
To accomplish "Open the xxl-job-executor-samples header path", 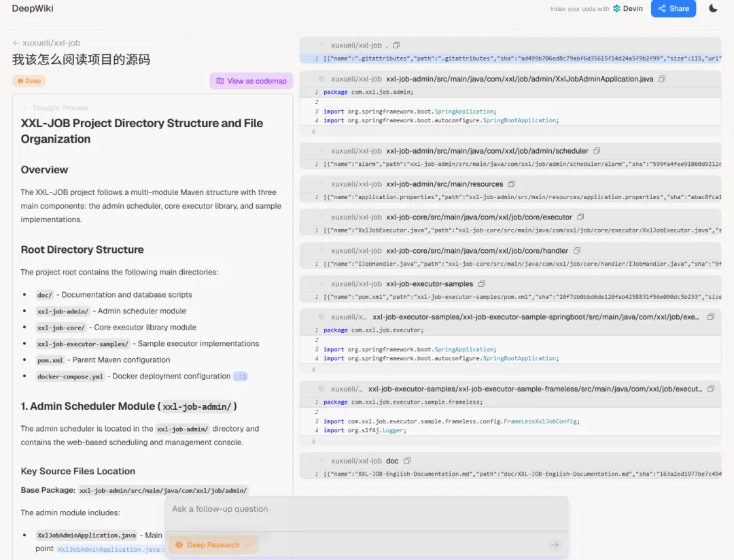I will (x=430, y=284).
